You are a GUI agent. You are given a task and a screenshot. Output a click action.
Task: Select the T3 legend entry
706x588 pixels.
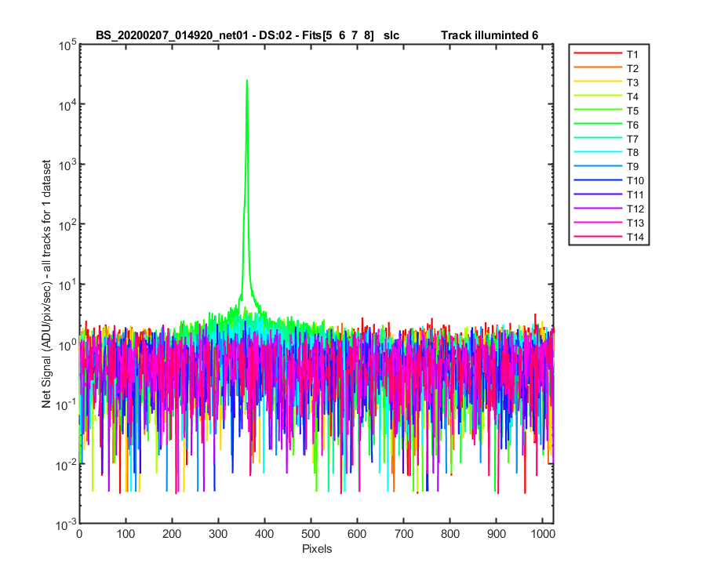click(606, 82)
